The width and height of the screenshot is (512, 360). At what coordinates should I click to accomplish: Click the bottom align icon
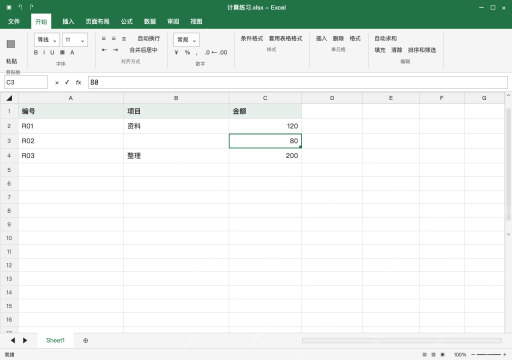(124, 39)
